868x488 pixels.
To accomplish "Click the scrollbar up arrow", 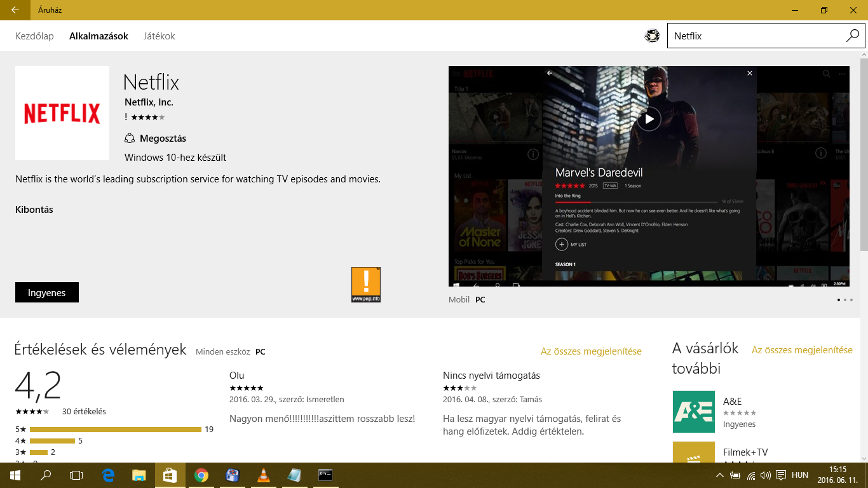I will coord(864,55).
